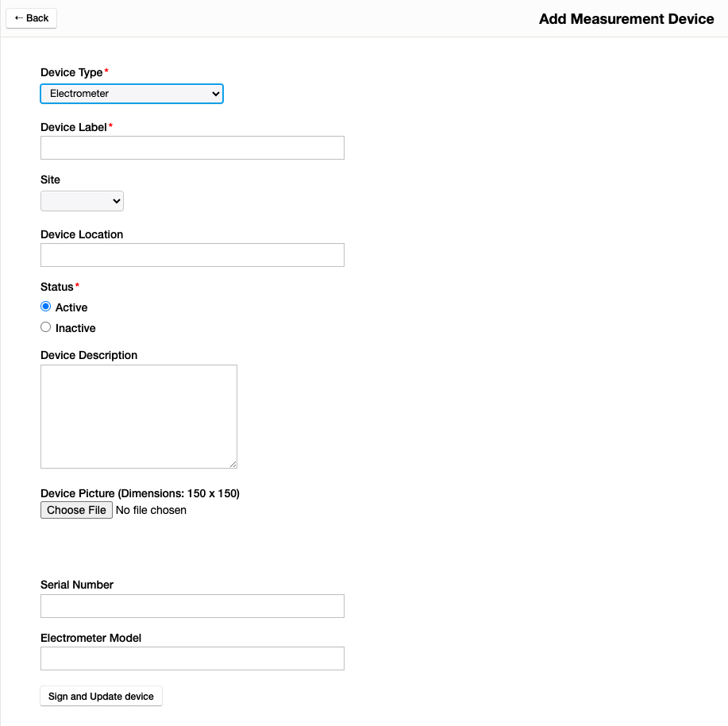Click the Device Description resize handle
The width and height of the screenshot is (728, 726).
233,464
